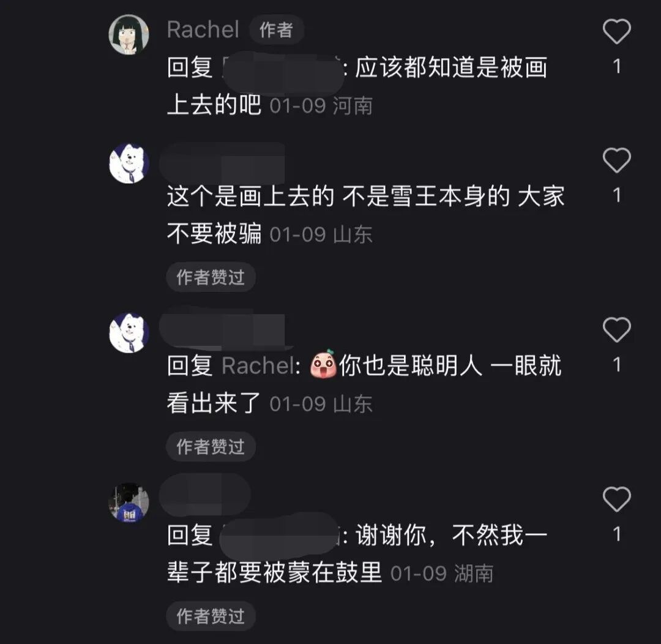This screenshot has width=661, height=644.
Task: Tap like count under Rachel's heart
Action: [x=617, y=66]
